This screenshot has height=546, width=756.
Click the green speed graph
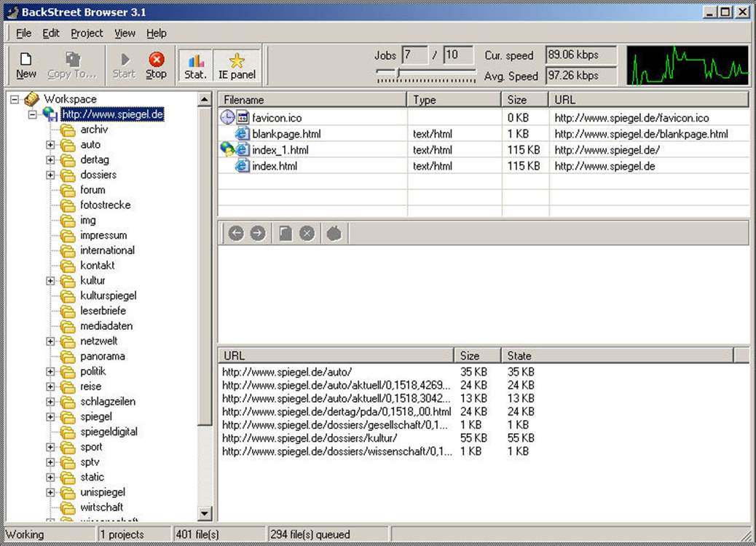point(687,66)
